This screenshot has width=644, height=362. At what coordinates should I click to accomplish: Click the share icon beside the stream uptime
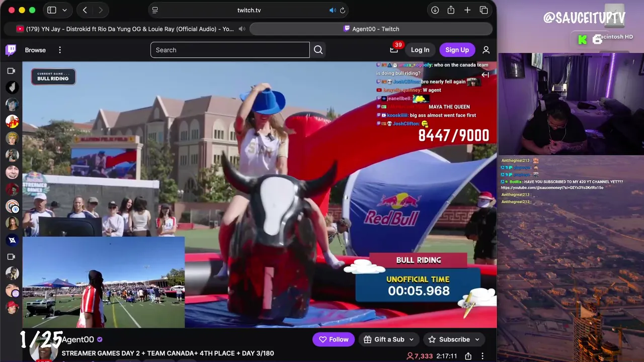click(x=468, y=356)
